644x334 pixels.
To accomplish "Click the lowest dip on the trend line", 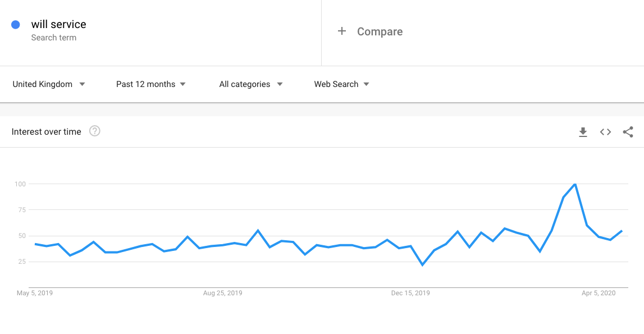I will pos(422,264).
